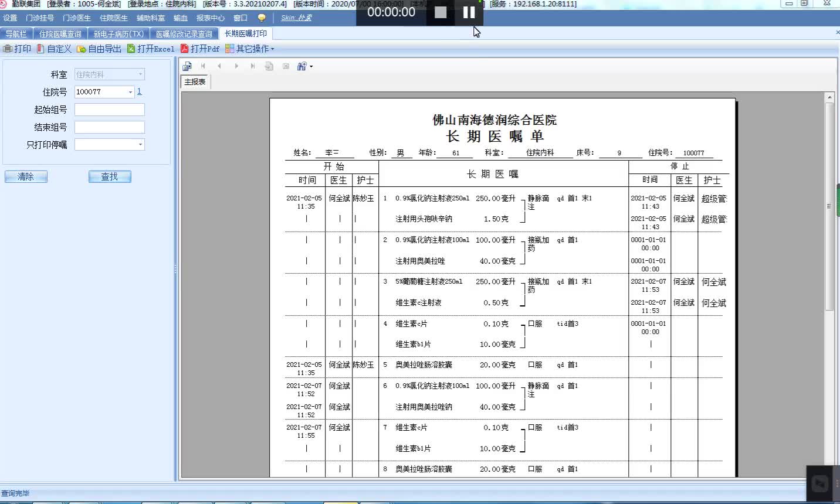Select the 主报表 report tab
The width and height of the screenshot is (840, 504).
[x=195, y=82]
